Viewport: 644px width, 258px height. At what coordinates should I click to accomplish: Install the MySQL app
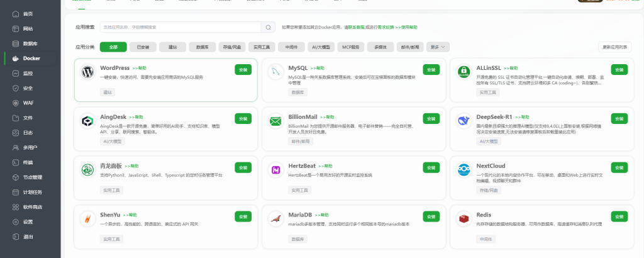pos(431,70)
